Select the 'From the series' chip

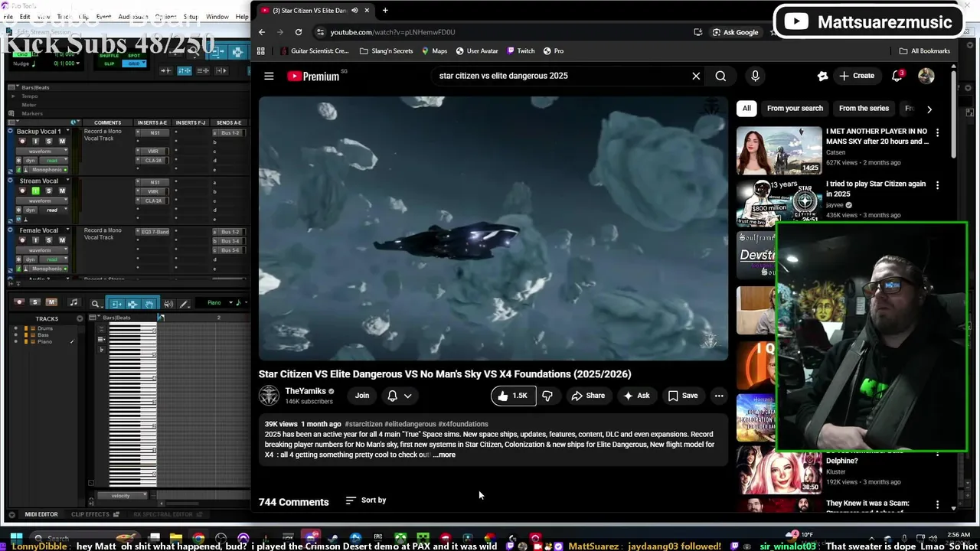click(x=864, y=109)
